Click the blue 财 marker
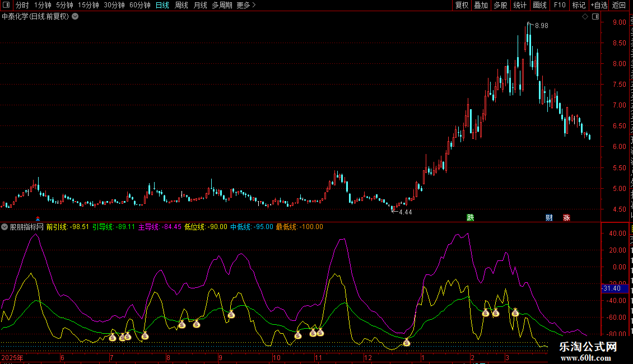Viewport: 633px width, 364px height. pyautogui.click(x=549, y=217)
